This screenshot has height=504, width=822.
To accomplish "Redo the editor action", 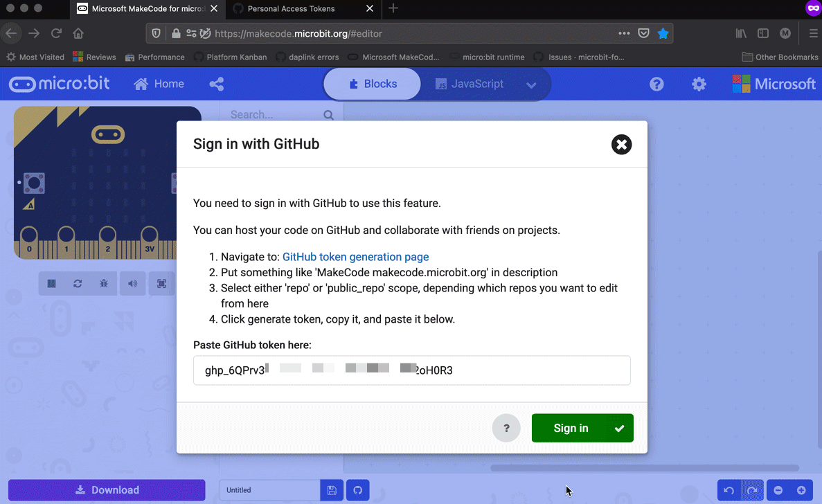I will pos(752,490).
